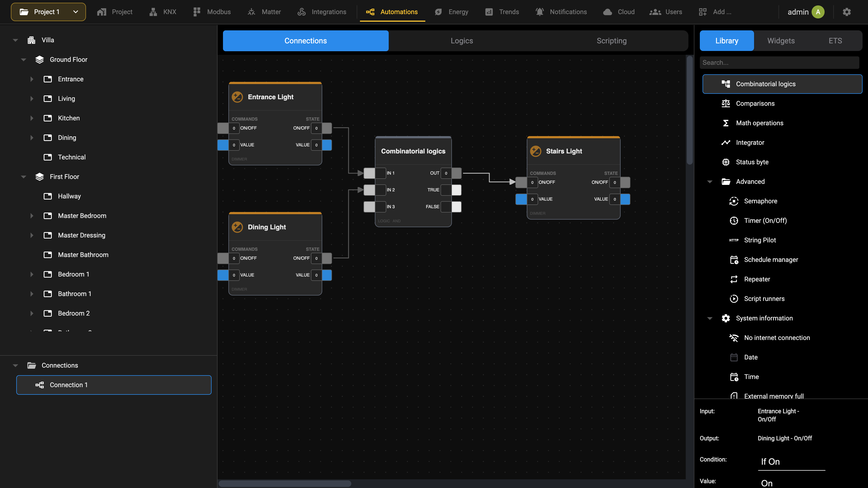The height and width of the screenshot is (488, 868).
Task: Open the Notifications section
Action: tap(561, 12)
